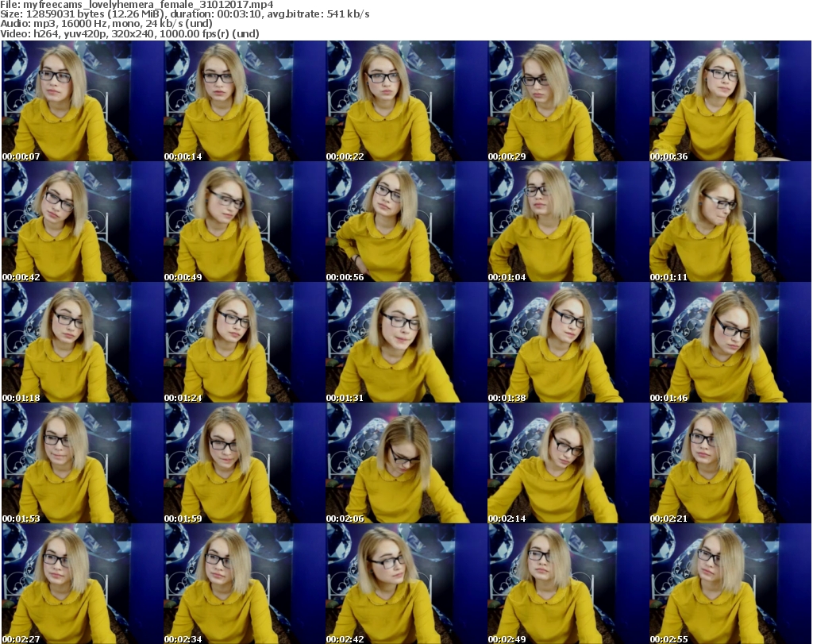This screenshot has width=813, height=644.
Task: Pick the 00:01:24 video frame
Action: coord(245,342)
